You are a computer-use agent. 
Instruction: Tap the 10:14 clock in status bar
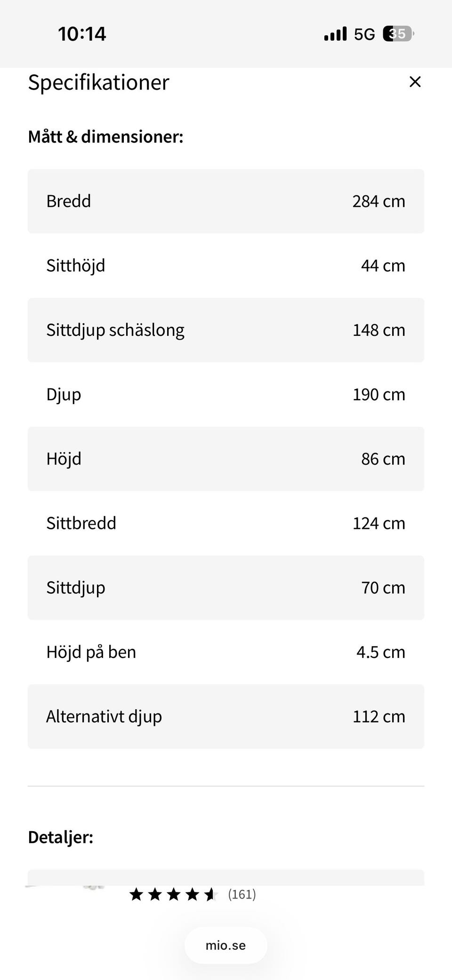tap(82, 34)
